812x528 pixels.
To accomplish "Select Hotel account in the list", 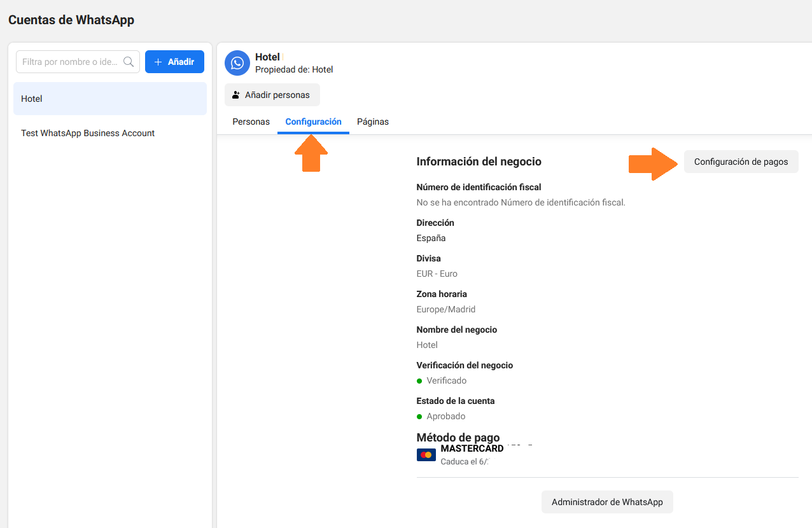I will point(110,99).
